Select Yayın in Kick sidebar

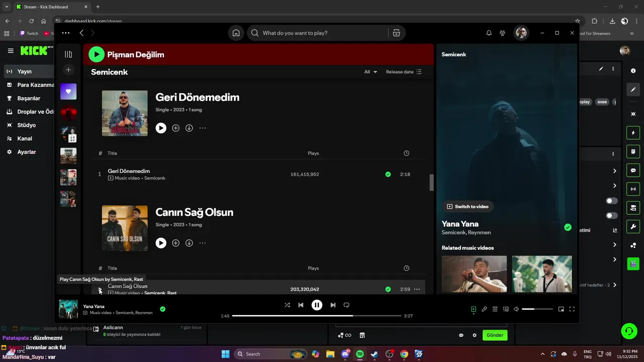point(29,71)
